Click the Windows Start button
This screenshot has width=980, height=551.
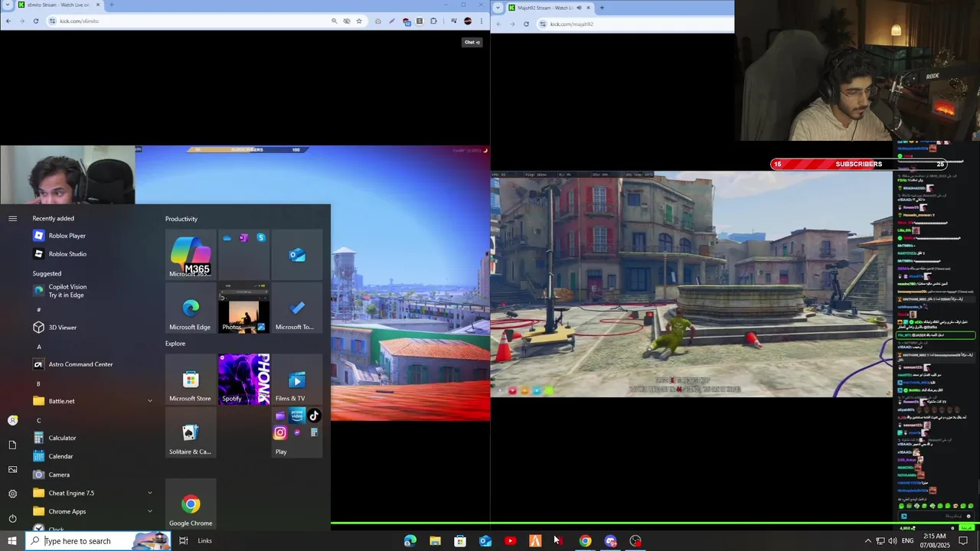tap(12, 541)
